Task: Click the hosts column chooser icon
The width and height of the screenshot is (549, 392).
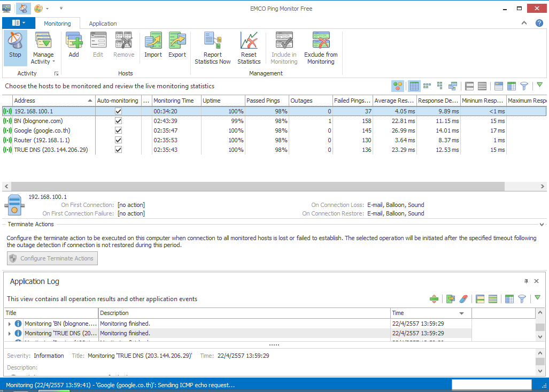Action: click(x=512, y=86)
